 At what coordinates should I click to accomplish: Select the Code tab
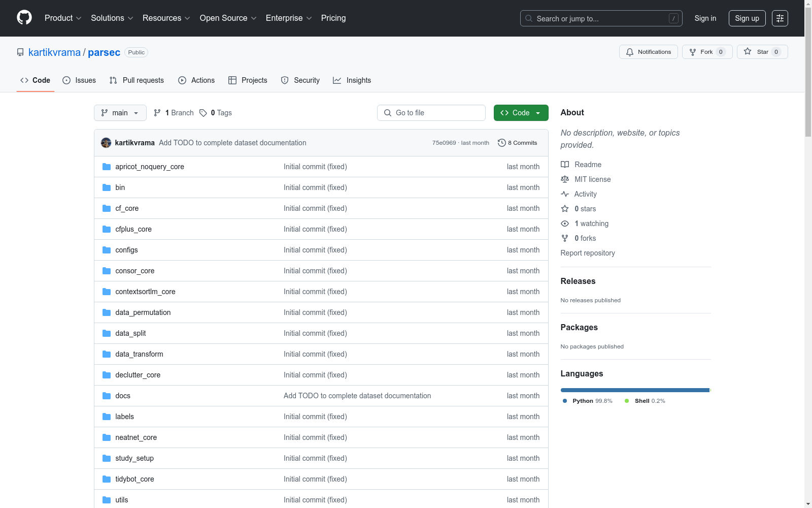36,80
